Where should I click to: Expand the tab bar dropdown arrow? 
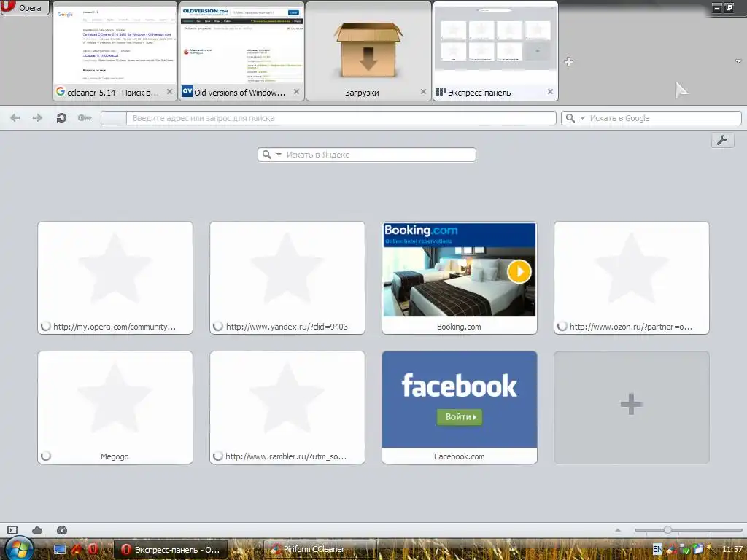tap(738, 61)
